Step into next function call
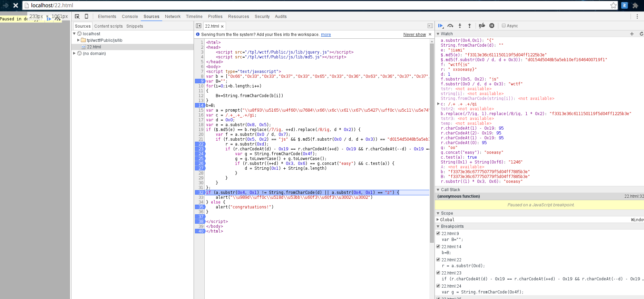This screenshot has height=299, width=644. click(x=460, y=26)
